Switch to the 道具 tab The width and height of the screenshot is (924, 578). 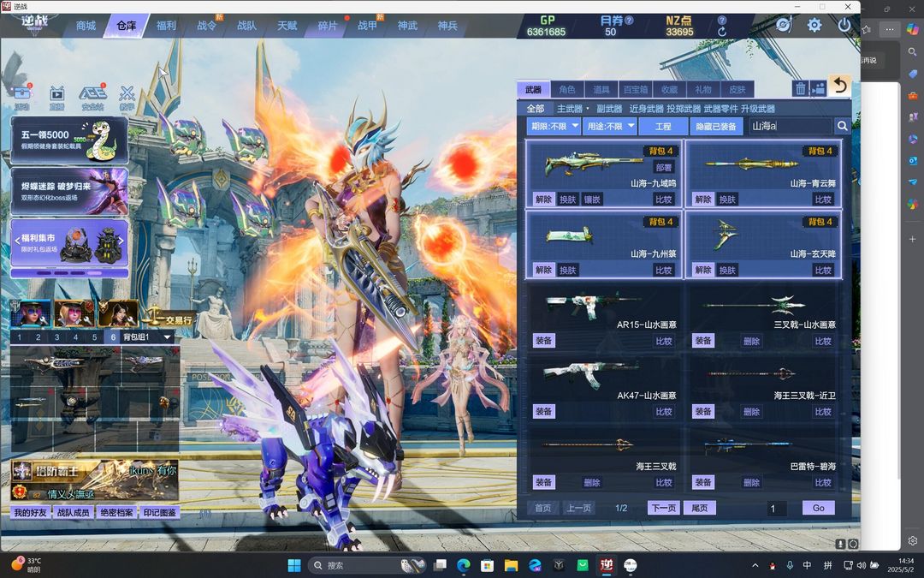[x=601, y=89]
